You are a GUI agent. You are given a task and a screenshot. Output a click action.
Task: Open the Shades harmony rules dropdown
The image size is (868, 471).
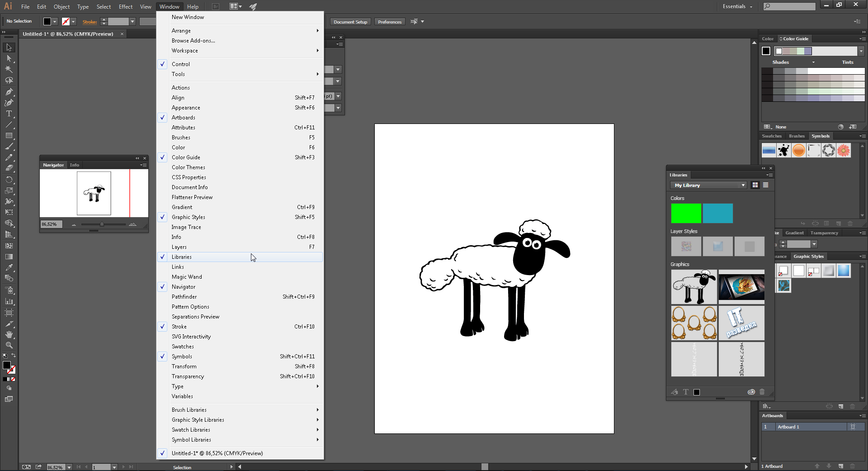point(813,62)
